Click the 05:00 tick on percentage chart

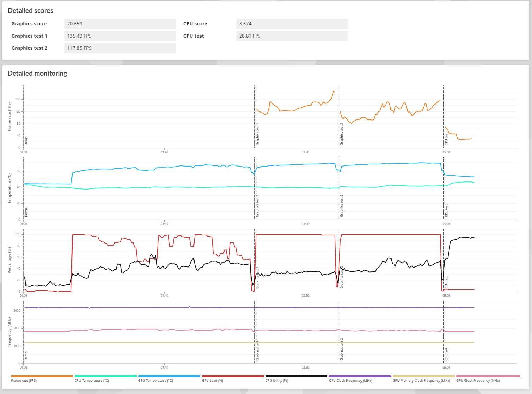click(446, 296)
